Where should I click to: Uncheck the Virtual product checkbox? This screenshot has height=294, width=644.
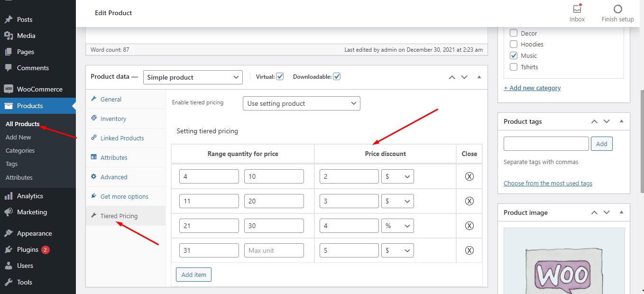[280, 76]
